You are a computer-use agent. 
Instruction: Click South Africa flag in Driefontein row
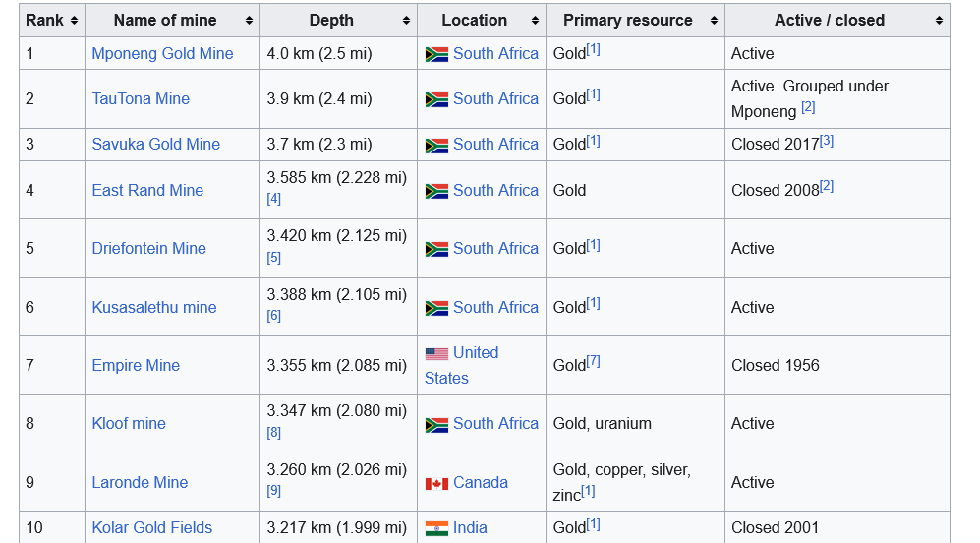tap(436, 249)
